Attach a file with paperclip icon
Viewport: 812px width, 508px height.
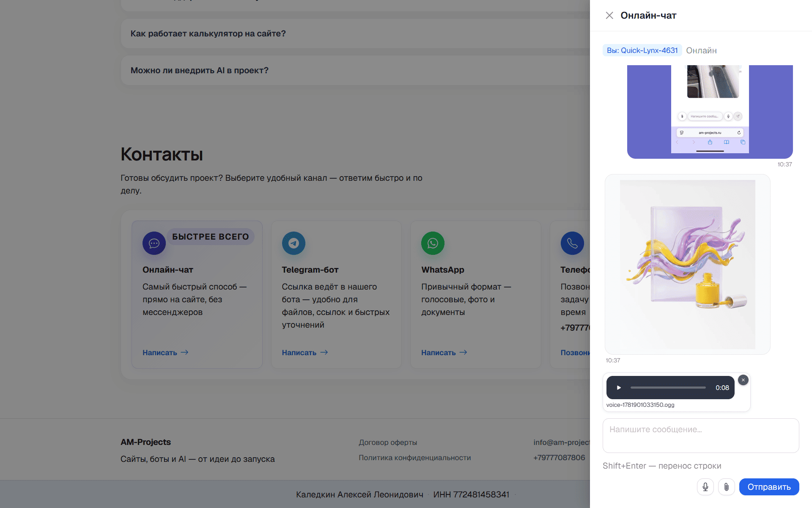(x=727, y=487)
